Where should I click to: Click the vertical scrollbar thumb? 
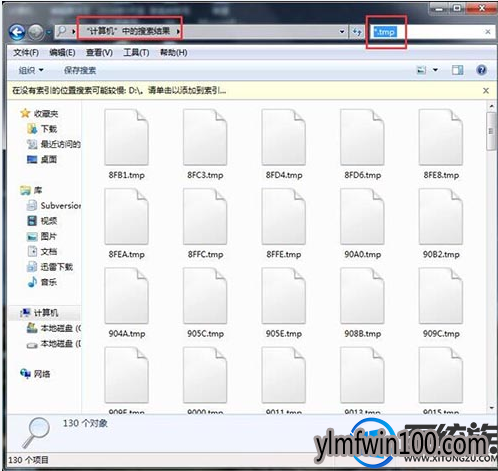tap(491, 131)
